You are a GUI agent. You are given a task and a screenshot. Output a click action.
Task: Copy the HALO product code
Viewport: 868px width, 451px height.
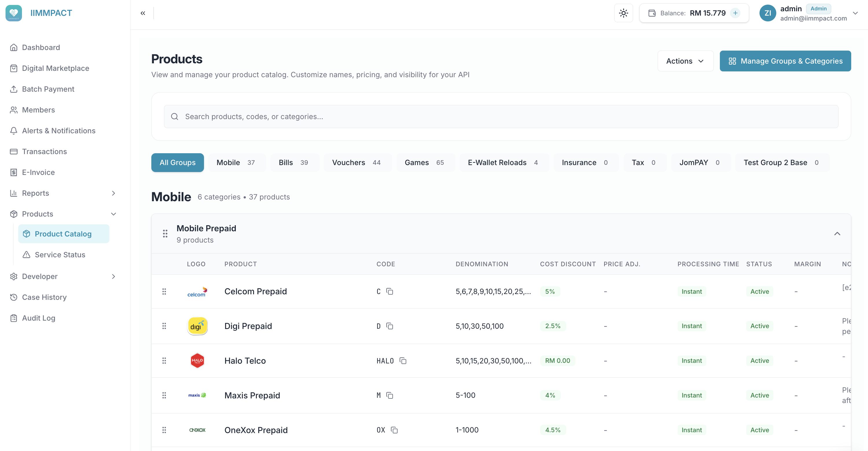click(x=403, y=361)
